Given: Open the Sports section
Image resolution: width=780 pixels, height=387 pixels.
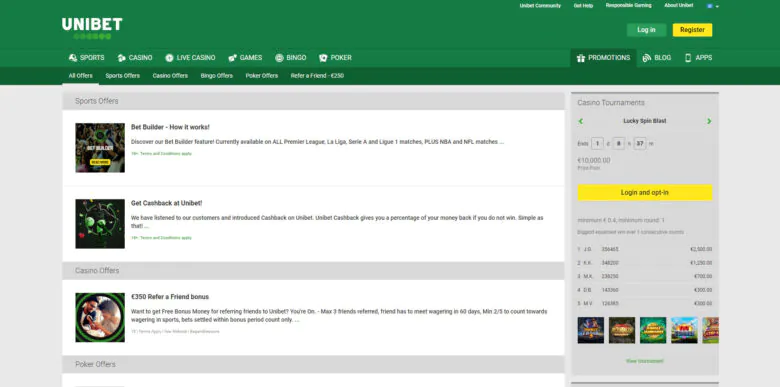Looking at the screenshot, I should coord(87,58).
